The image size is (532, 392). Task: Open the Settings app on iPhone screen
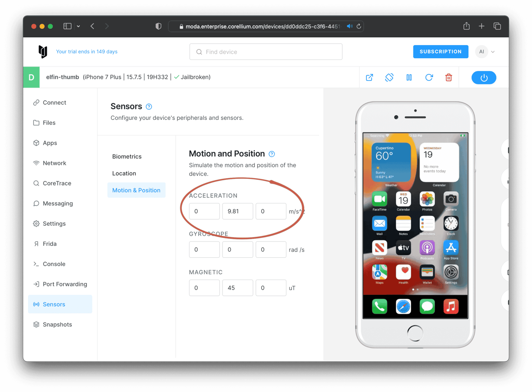click(x=451, y=272)
